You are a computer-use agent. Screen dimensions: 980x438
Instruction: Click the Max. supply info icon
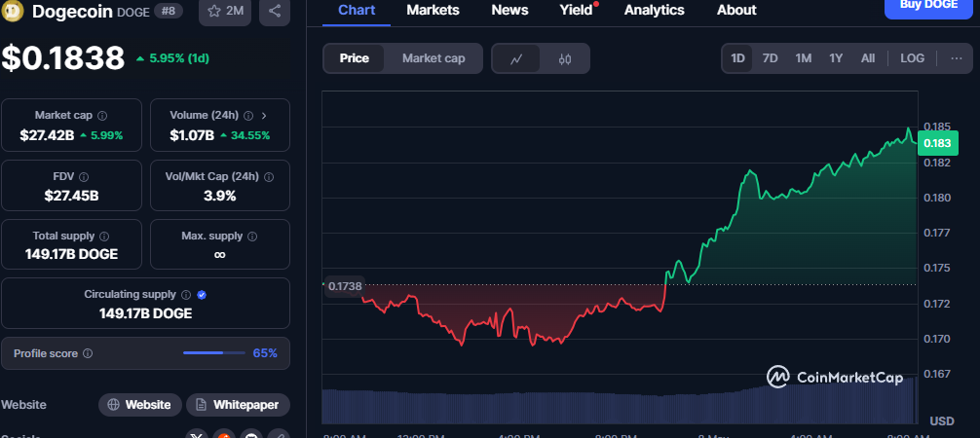coord(252,237)
